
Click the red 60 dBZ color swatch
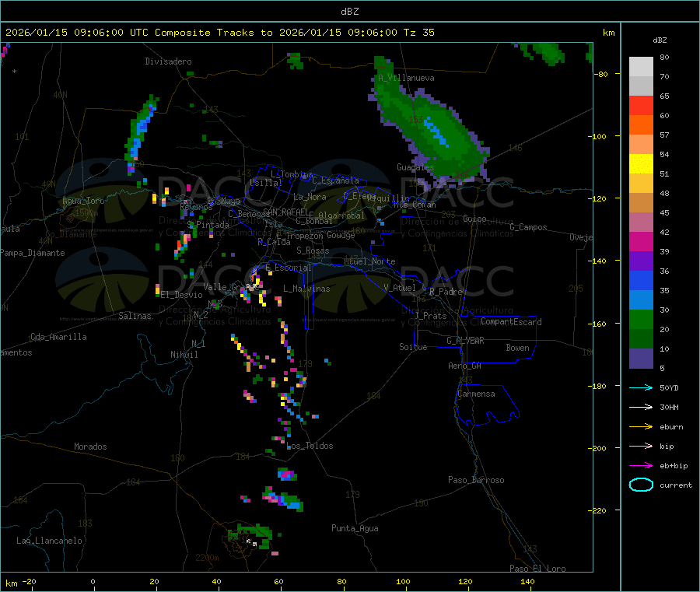click(641, 105)
